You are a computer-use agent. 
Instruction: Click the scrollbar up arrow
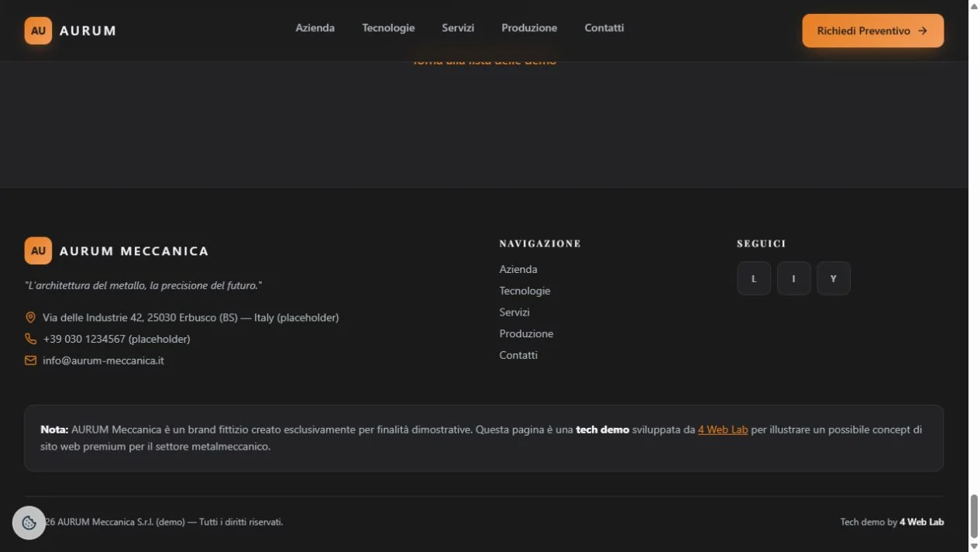tap(974, 6)
